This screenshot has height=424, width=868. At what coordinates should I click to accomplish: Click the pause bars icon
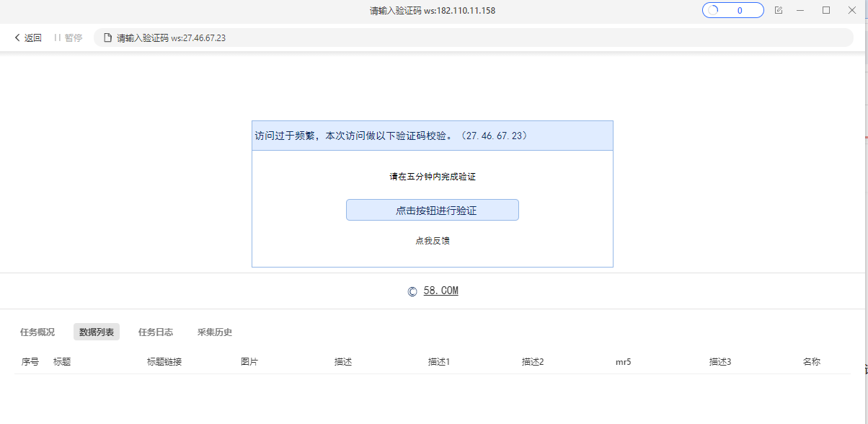(x=58, y=38)
